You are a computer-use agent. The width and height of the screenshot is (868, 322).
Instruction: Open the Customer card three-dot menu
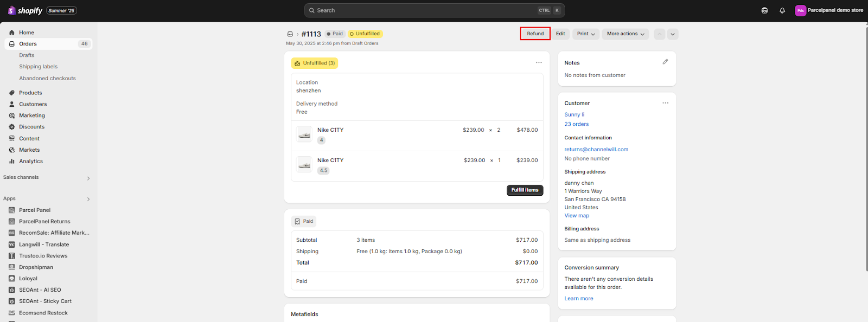665,103
